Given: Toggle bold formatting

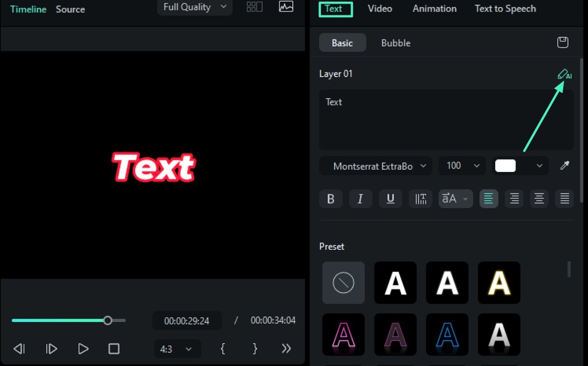Looking at the screenshot, I should [x=331, y=199].
